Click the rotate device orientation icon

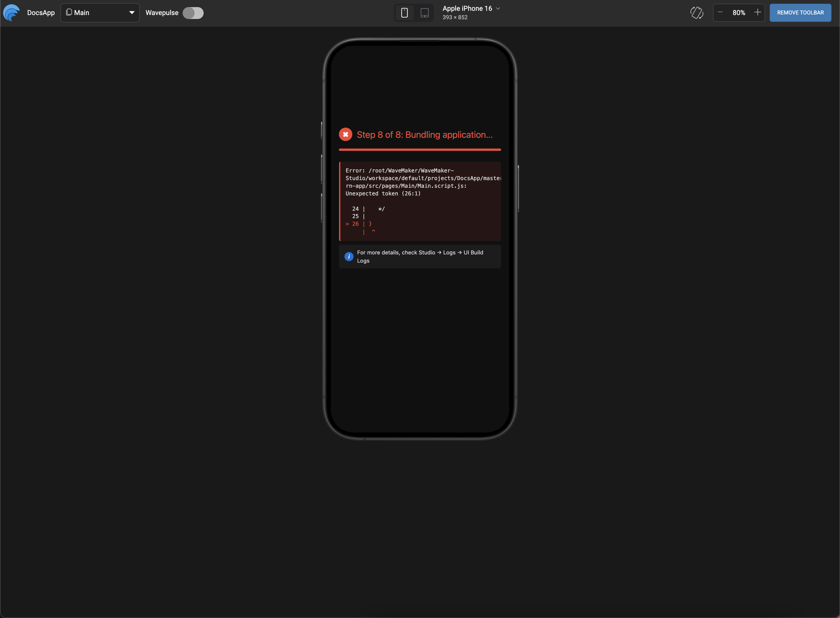(697, 12)
